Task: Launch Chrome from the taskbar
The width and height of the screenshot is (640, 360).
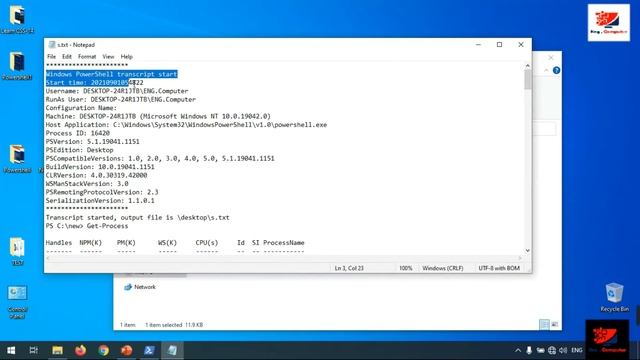Action: point(103,350)
